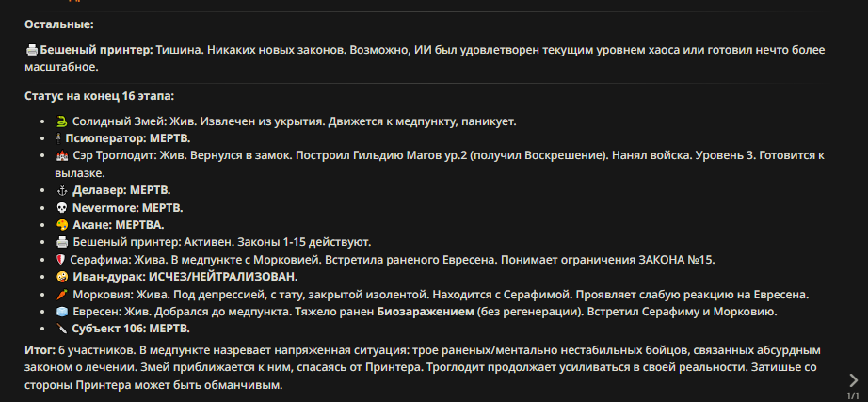Image resolution: width=868 pixels, height=402 pixels.
Task: Click the face emoji next to Иван-дурак
Action: (x=61, y=277)
